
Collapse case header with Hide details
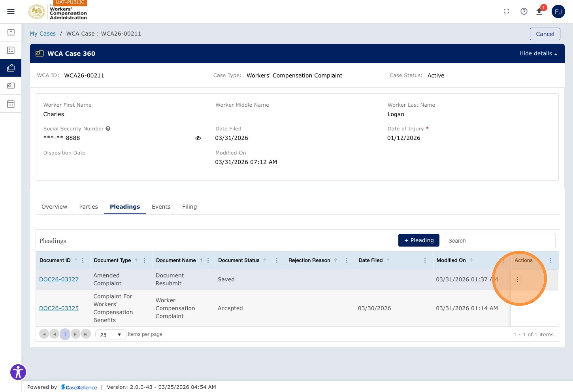click(x=538, y=54)
